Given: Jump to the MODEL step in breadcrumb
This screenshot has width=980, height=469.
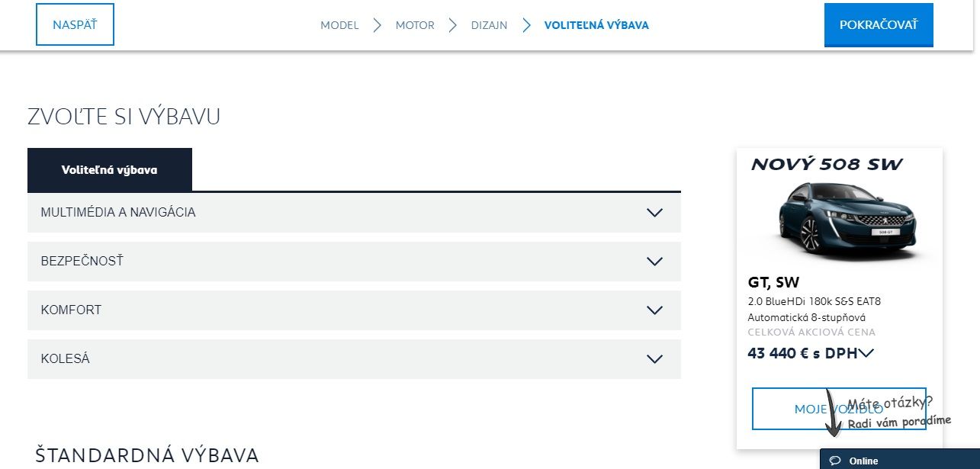Looking at the screenshot, I should click(x=339, y=25).
